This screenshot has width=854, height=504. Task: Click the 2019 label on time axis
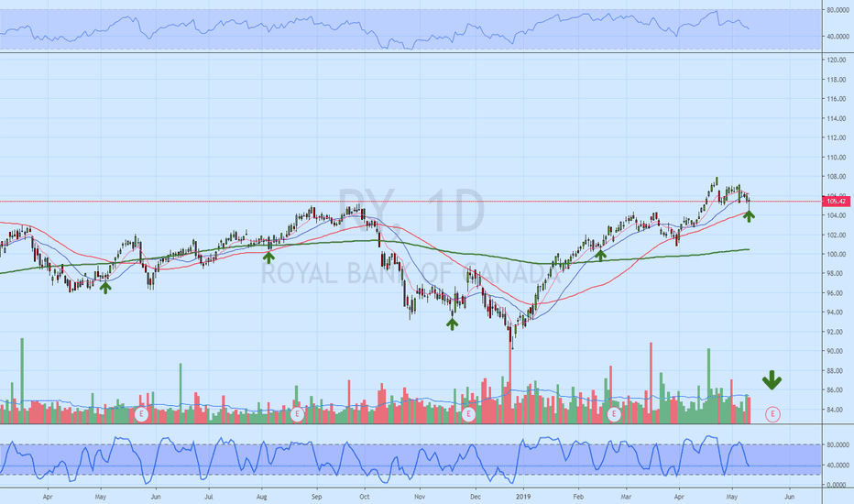pos(523,497)
